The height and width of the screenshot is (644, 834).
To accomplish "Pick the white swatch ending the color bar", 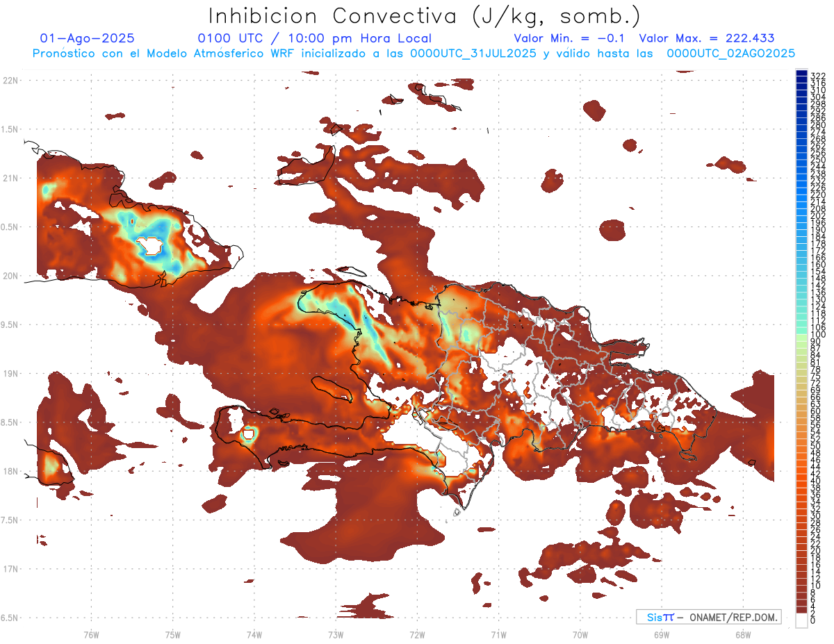I will 801,620.
